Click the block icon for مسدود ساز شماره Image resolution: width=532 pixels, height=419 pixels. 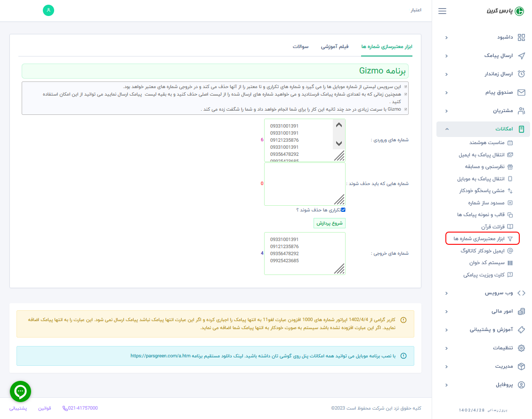pos(510,203)
